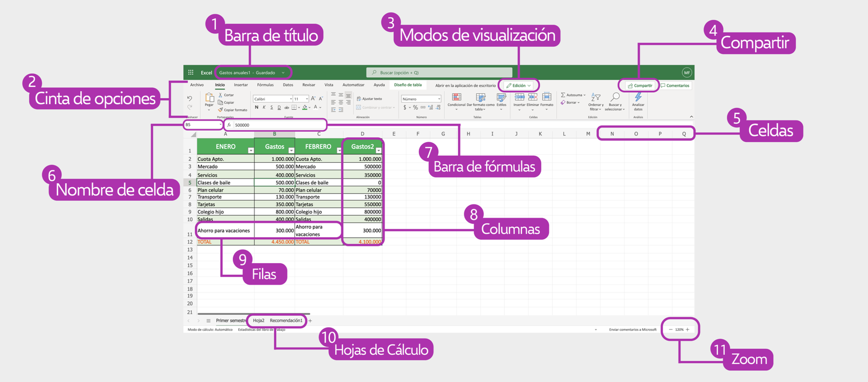Image resolution: width=868 pixels, height=382 pixels.
Task: Expand the Edición mode dropdown
Action: 519,85
